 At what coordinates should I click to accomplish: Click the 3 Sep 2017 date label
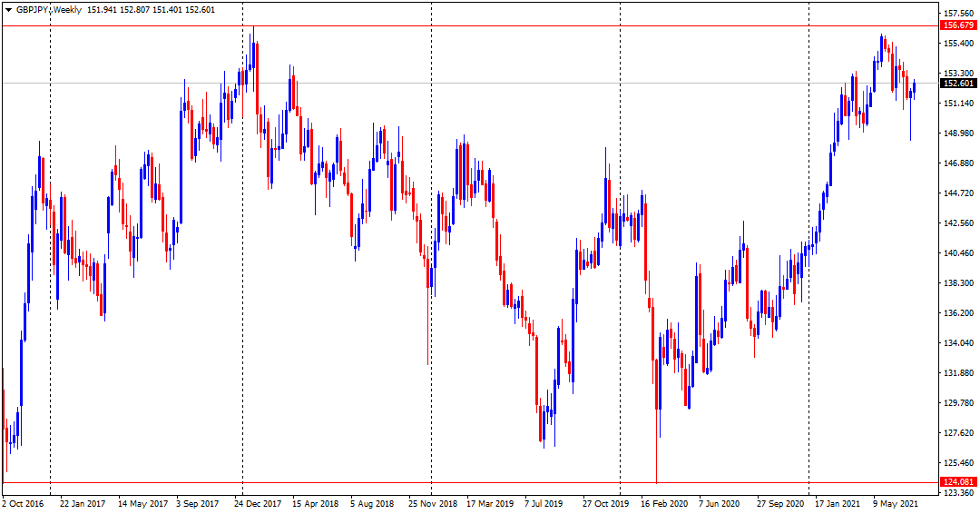pos(198,503)
